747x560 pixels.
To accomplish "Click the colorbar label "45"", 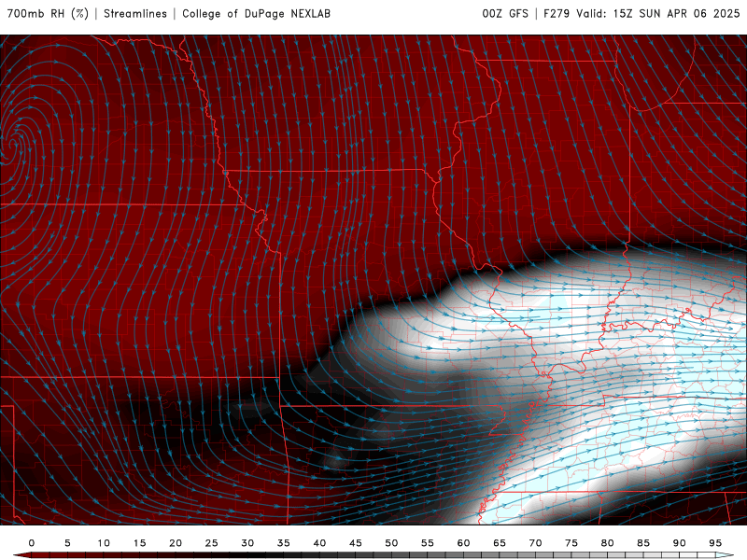I will (x=356, y=543).
